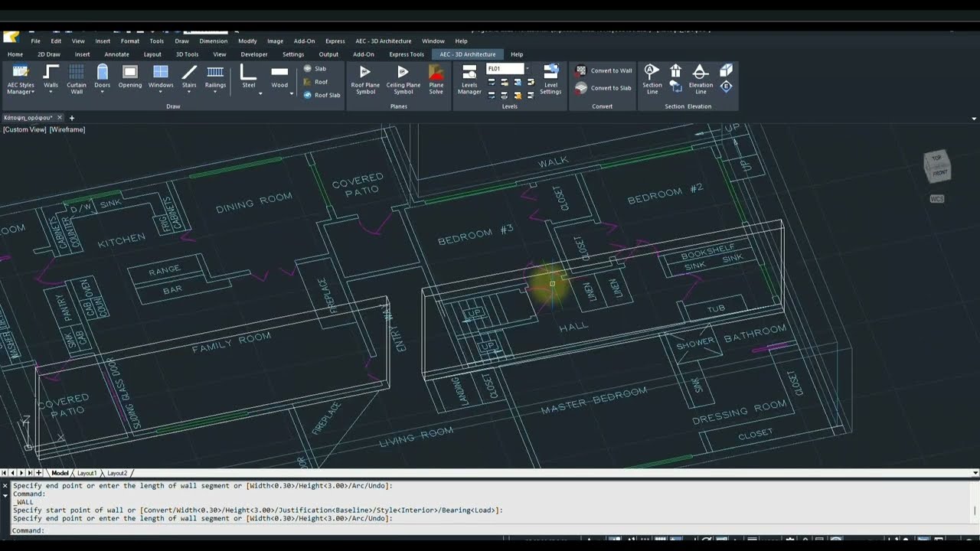This screenshot has height=551, width=980.
Task: Switch to the 3D Tools ribbon tab
Action: click(x=187, y=54)
